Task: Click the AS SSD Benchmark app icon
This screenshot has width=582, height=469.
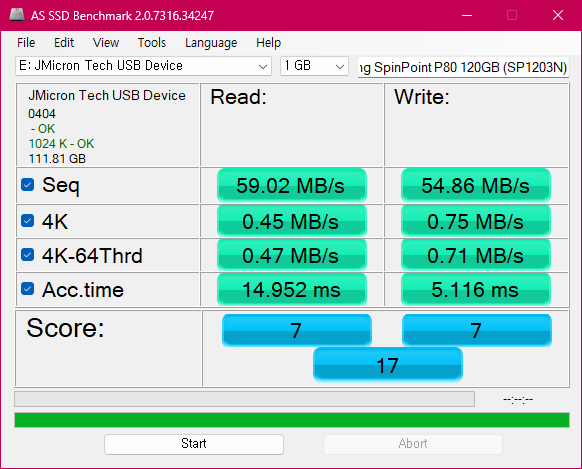Action: point(17,15)
